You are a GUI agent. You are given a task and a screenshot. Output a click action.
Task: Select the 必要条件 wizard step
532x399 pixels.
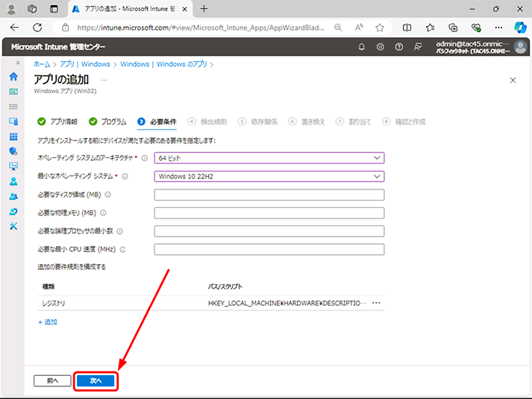157,122
